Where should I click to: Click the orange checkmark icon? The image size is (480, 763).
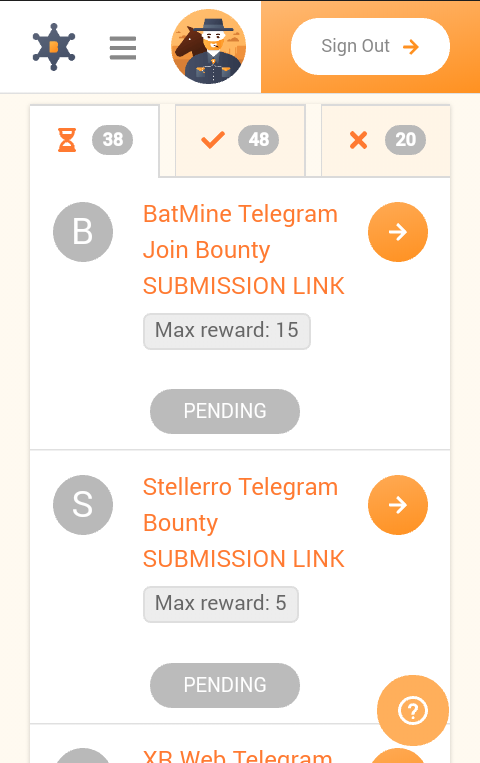(x=213, y=140)
